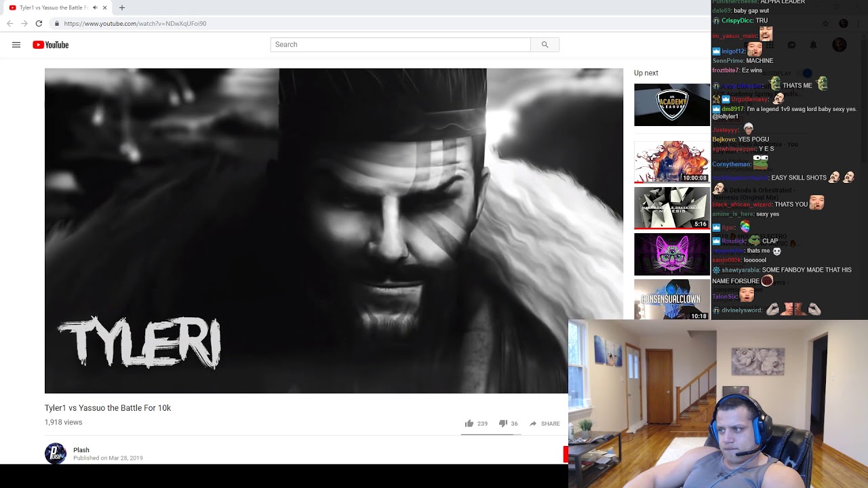Go to the YouTube home logo
The height and width of the screenshot is (488, 868).
pyautogui.click(x=51, y=45)
